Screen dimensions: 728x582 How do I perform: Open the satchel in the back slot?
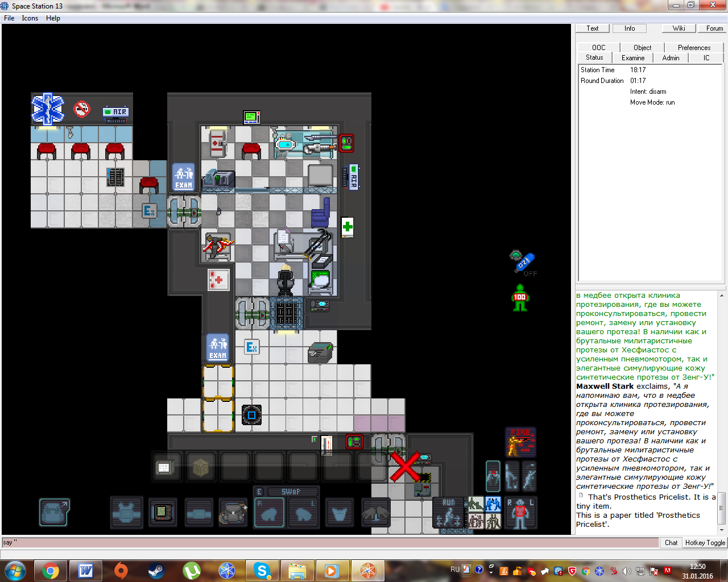pos(233,512)
